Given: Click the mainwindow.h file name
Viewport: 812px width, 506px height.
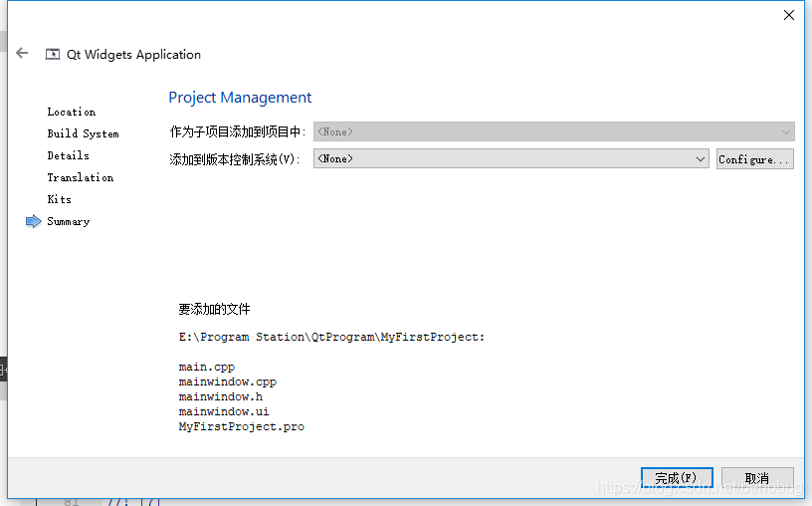Looking at the screenshot, I should click(x=221, y=396).
